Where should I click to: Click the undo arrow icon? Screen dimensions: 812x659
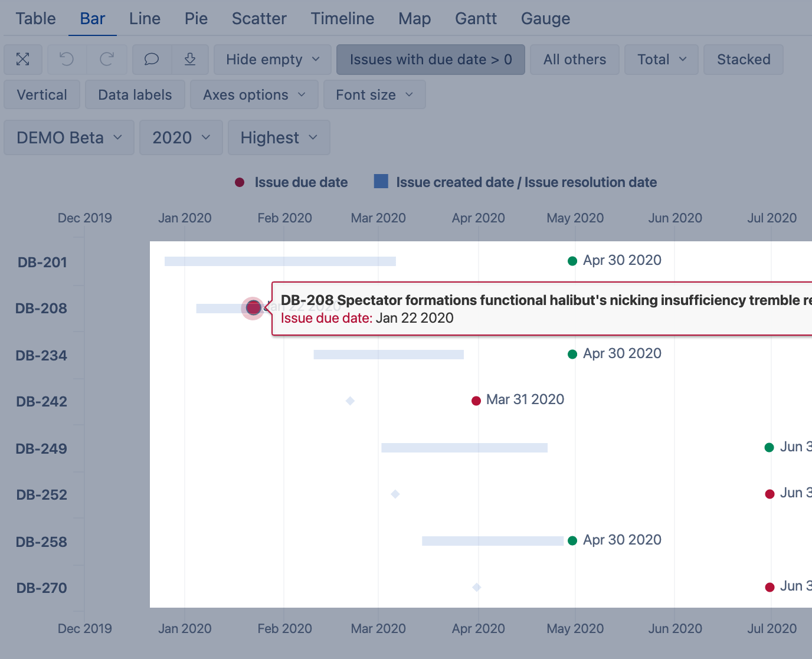tap(67, 60)
